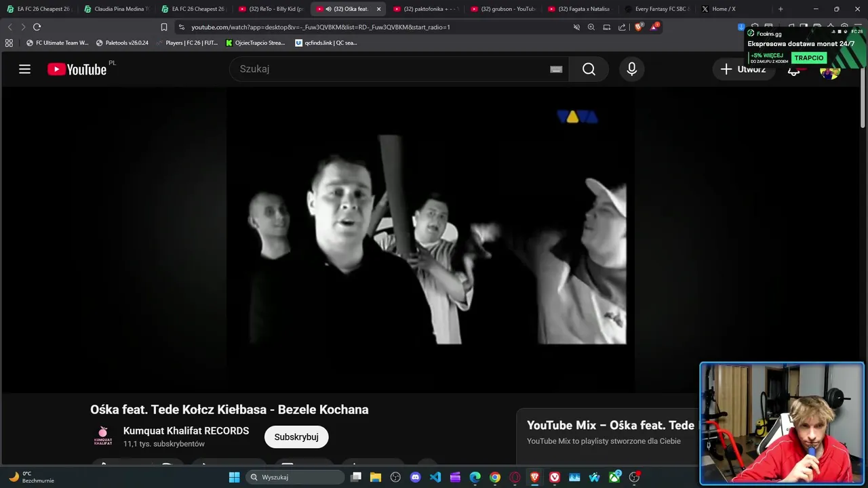The image size is (868, 488).
Task: Open Brave Rewards triangle icon
Action: [x=654, y=27]
